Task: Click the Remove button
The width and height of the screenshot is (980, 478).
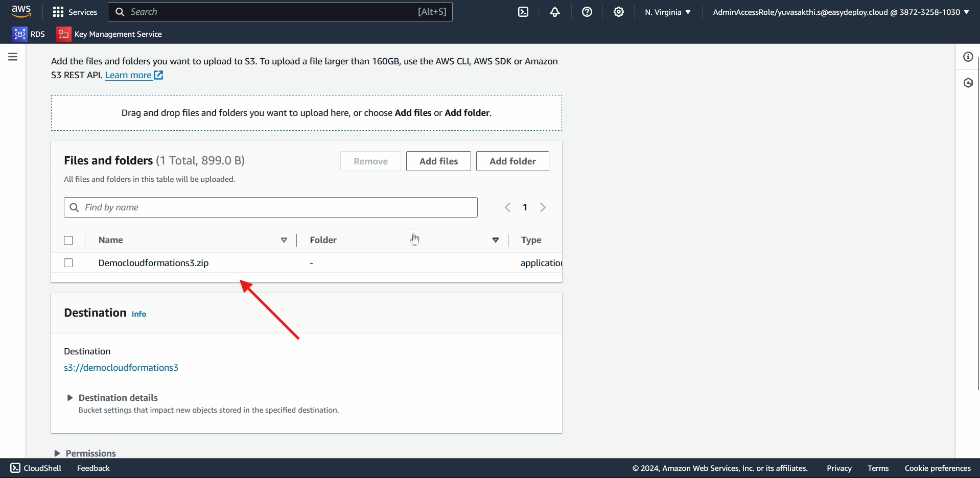Action: tap(370, 161)
